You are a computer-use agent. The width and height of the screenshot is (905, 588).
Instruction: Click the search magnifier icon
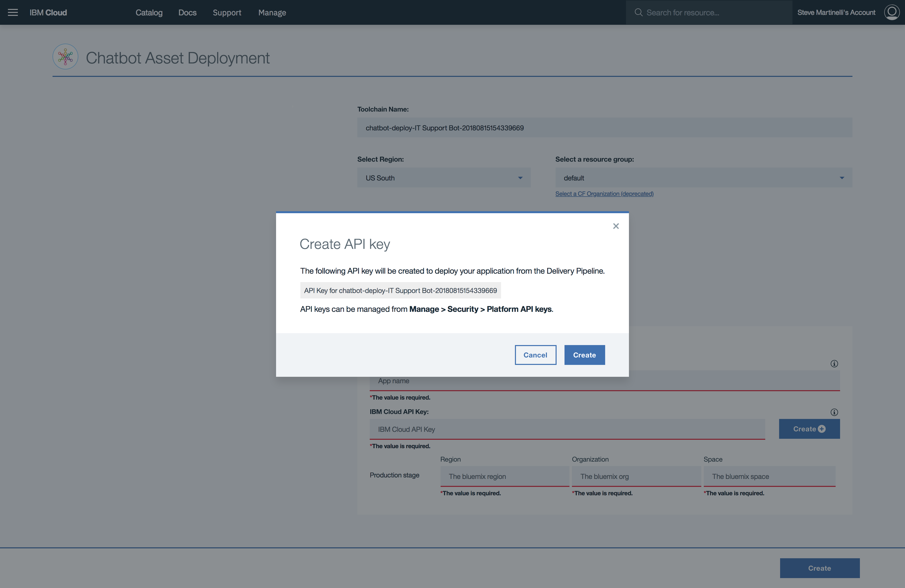638,13
